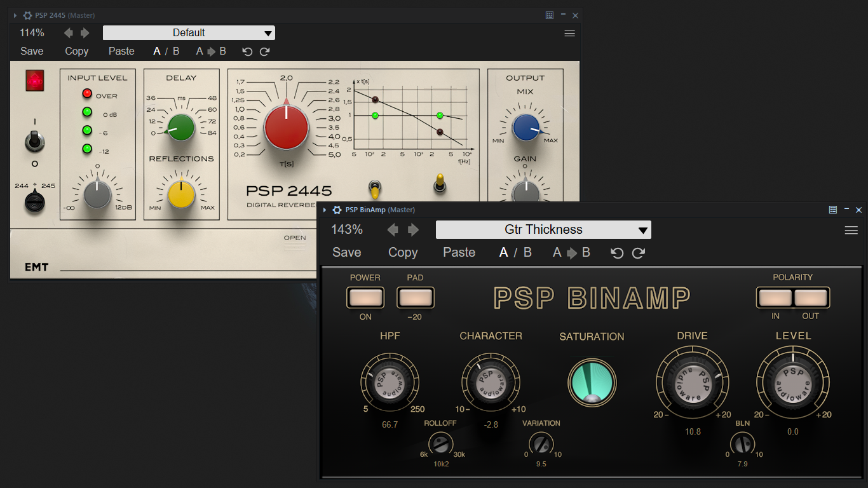Copy the PSP 2445 settings
The height and width of the screenshot is (488, 868).
click(x=76, y=51)
